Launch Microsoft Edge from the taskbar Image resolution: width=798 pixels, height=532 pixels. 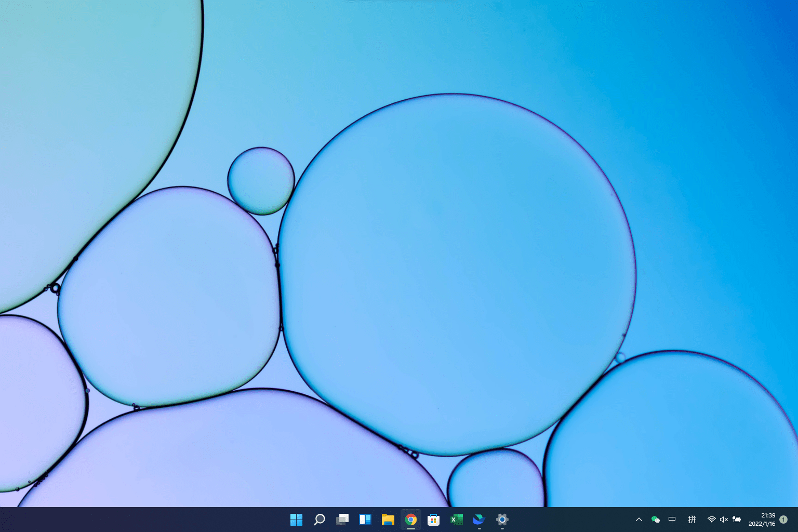[478, 520]
